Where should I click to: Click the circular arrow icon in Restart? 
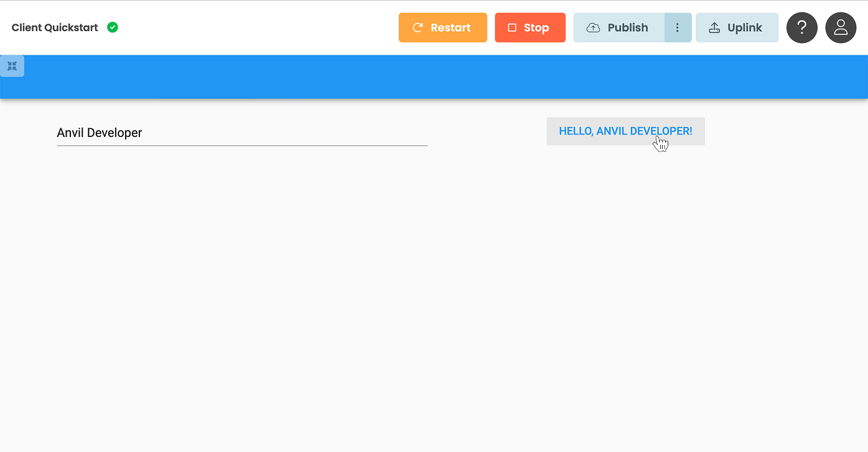click(418, 27)
